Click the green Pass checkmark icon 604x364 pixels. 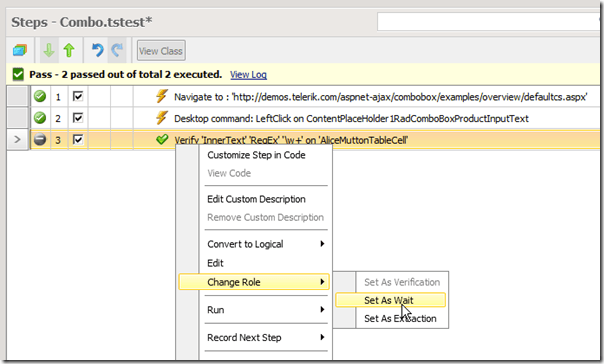pyautogui.click(x=18, y=74)
